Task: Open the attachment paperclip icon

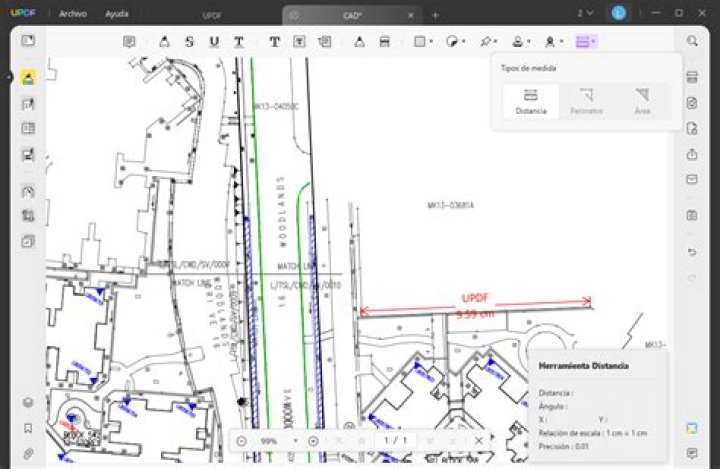Action: pos(28,454)
